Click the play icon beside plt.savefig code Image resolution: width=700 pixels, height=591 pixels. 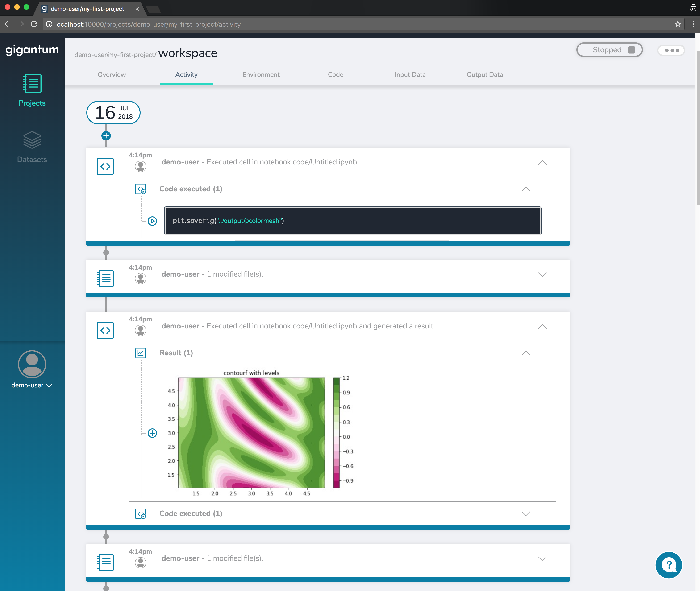(x=152, y=221)
